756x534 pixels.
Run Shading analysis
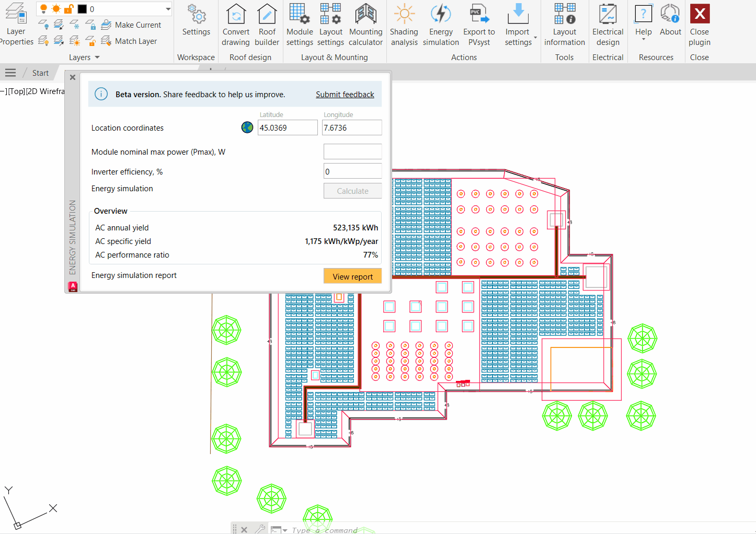point(404,25)
